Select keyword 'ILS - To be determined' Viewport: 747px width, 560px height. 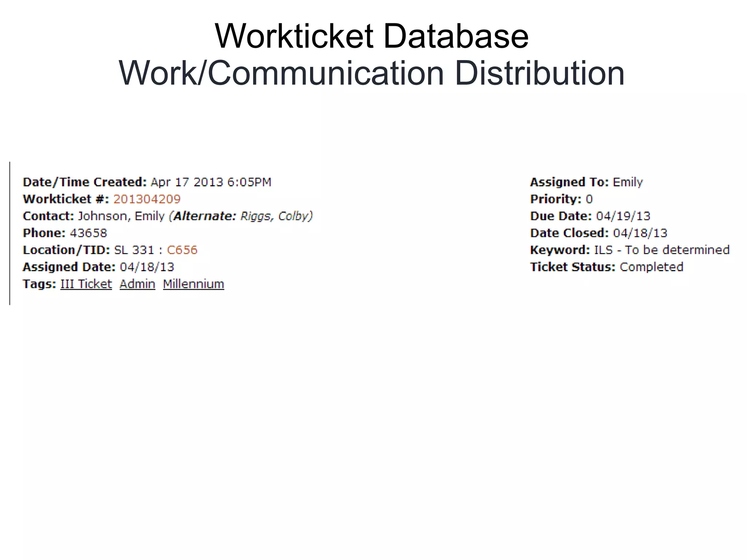[x=662, y=250]
